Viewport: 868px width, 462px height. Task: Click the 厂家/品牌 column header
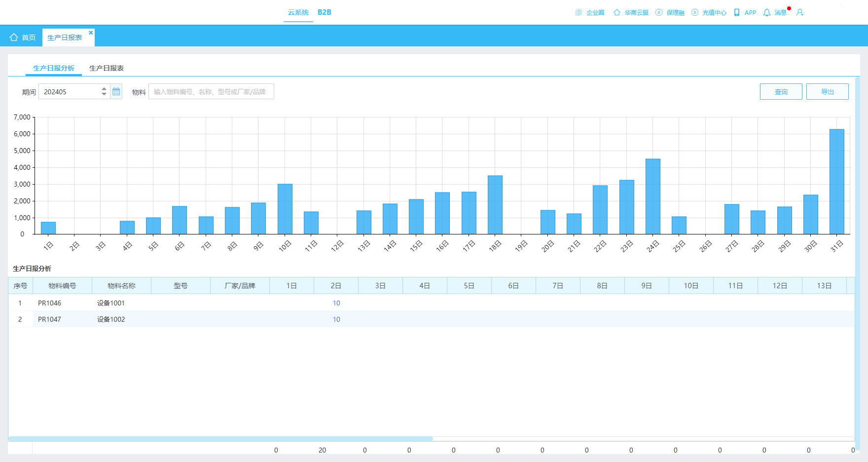(x=240, y=286)
